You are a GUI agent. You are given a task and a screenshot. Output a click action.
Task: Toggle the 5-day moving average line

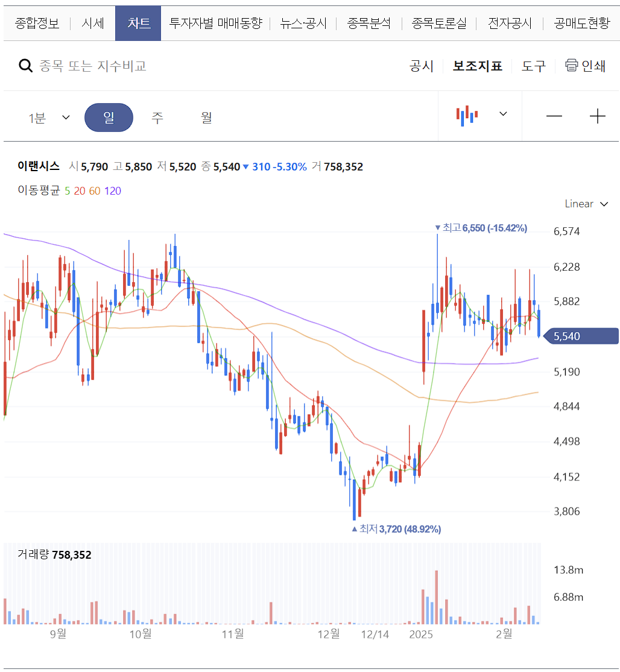click(x=66, y=191)
